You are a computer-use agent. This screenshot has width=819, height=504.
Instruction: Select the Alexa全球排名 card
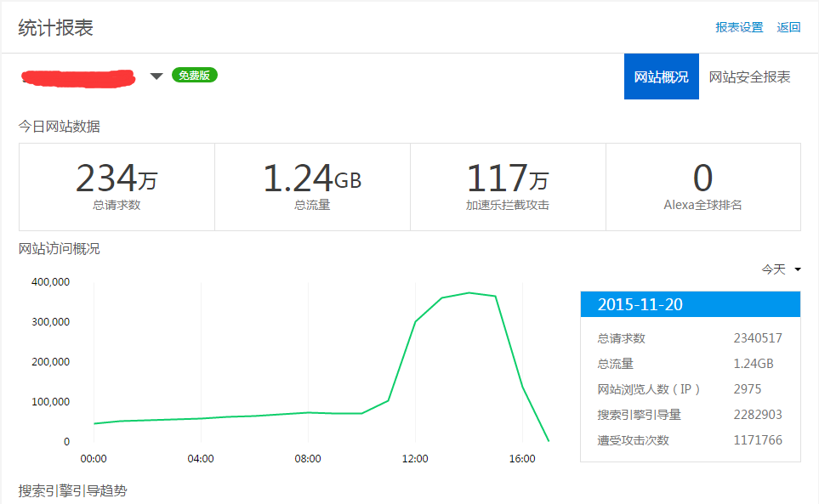tap(702, 187)
